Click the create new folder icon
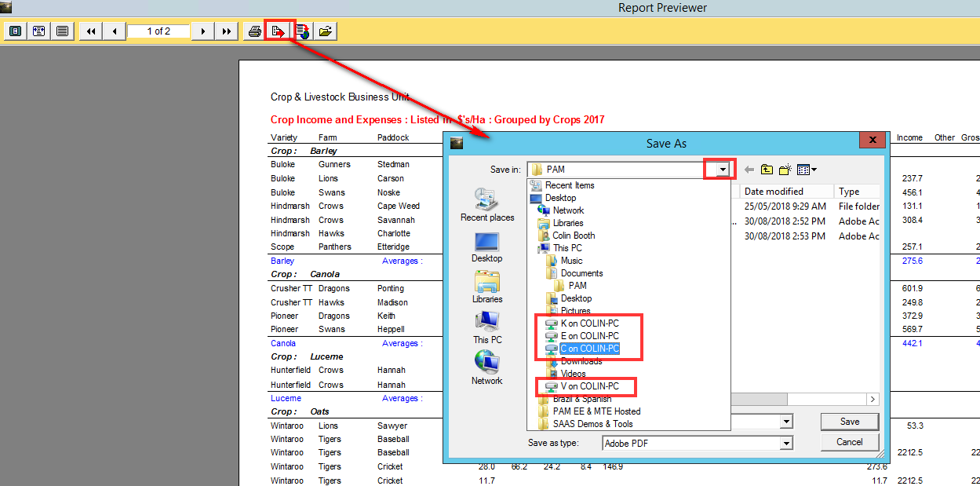The width and height of the screenshot is (980, 486). point(784,170)
